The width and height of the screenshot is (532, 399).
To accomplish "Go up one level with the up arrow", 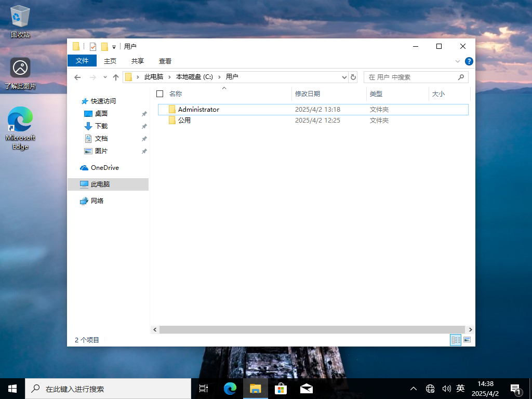I will click(116, 77).
